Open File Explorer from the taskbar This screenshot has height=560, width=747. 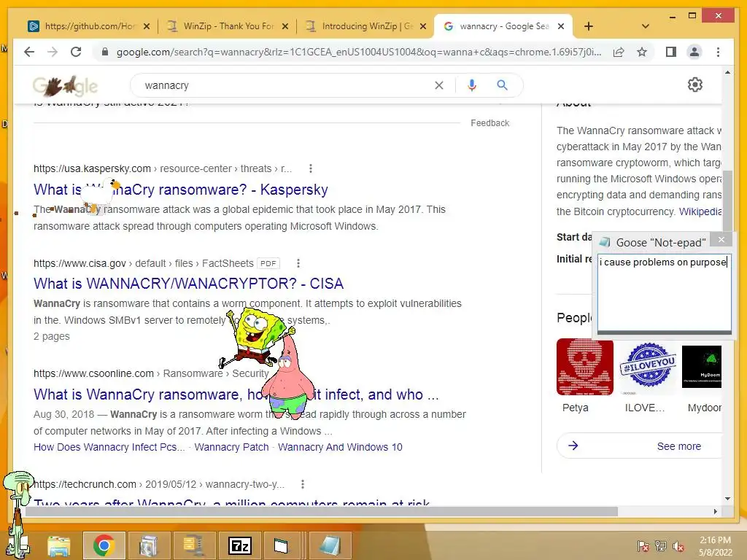(59, 545)
